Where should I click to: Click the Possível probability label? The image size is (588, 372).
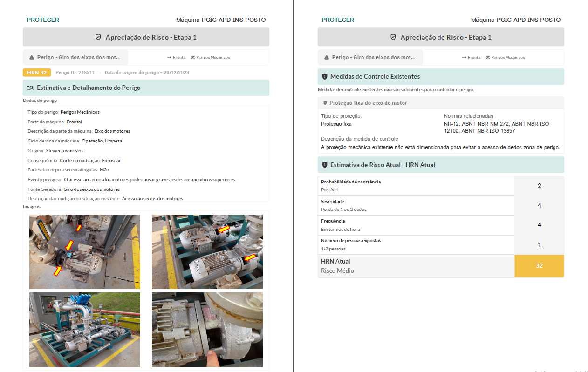tap(329, 190)
